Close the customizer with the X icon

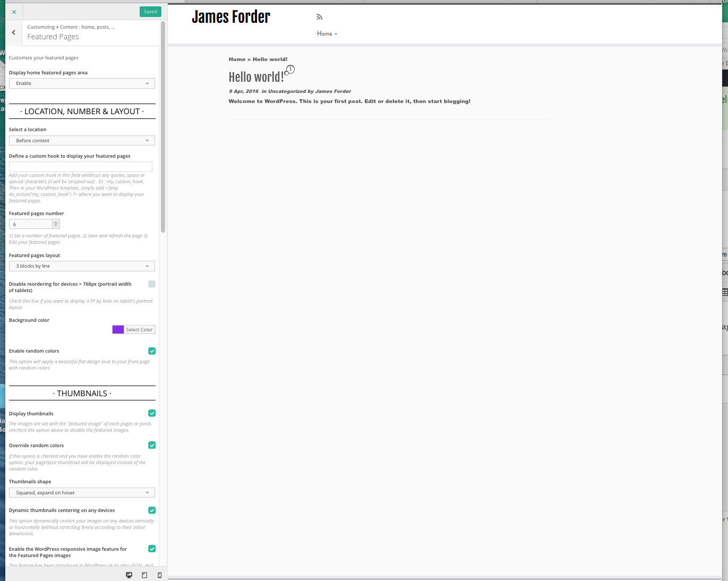pyautogui.click(x=14, y=12)
